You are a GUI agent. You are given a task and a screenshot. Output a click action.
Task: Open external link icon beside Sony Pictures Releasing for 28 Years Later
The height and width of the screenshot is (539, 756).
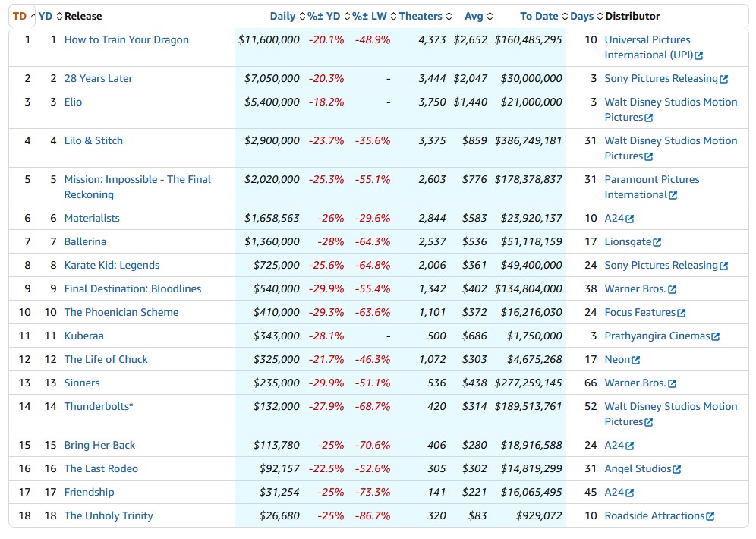[x=723, y=79]
